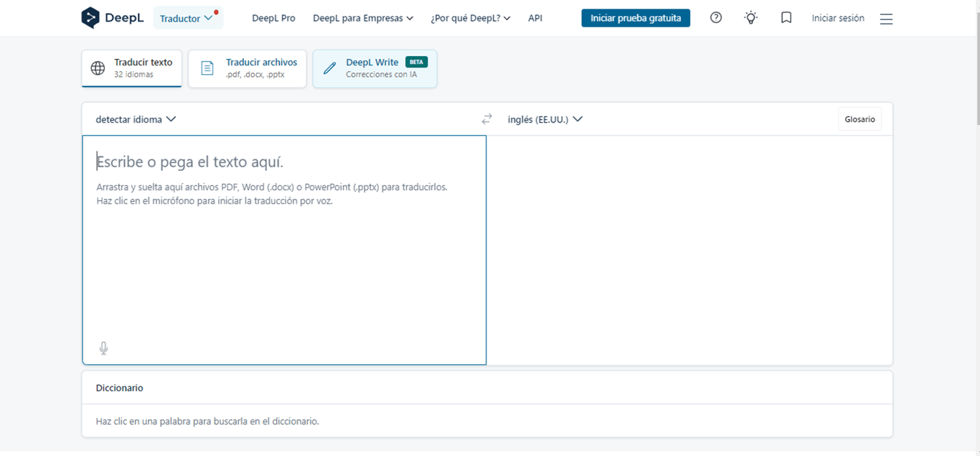Open the API link
Image resolution: width=980 pixels, height=456 pixels.
[535, 18]
